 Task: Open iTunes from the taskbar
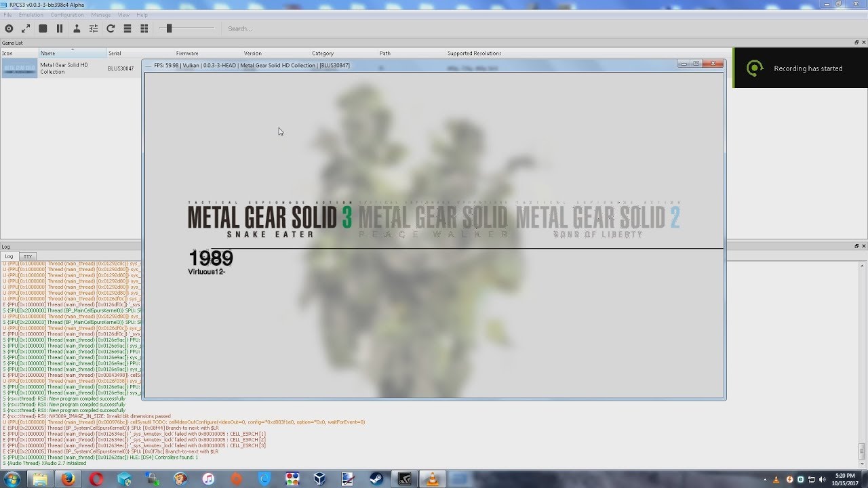(208, 479)
